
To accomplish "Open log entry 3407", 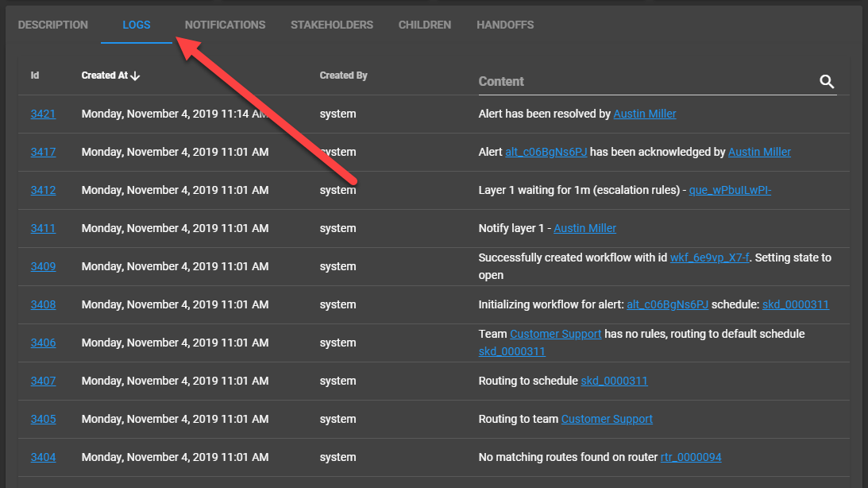I will (x=43, y=381).
